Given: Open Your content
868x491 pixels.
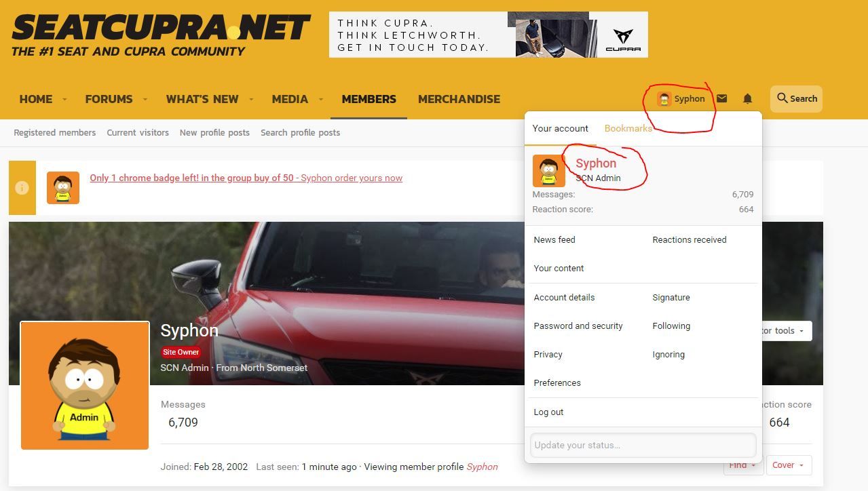Looking at the screenshot, I should coord(559,269).
